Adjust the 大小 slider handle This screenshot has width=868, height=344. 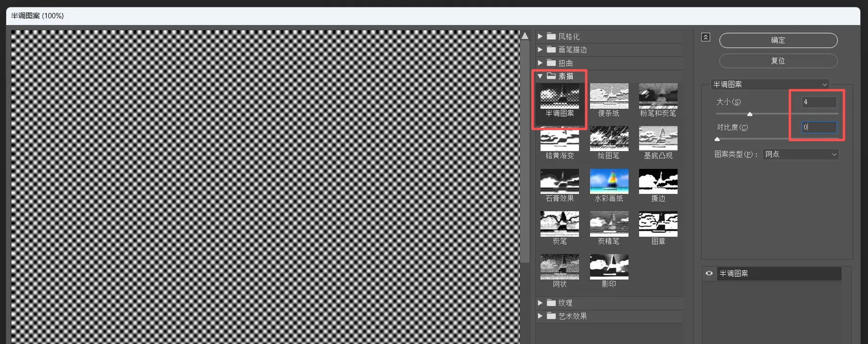click(750, 114)
